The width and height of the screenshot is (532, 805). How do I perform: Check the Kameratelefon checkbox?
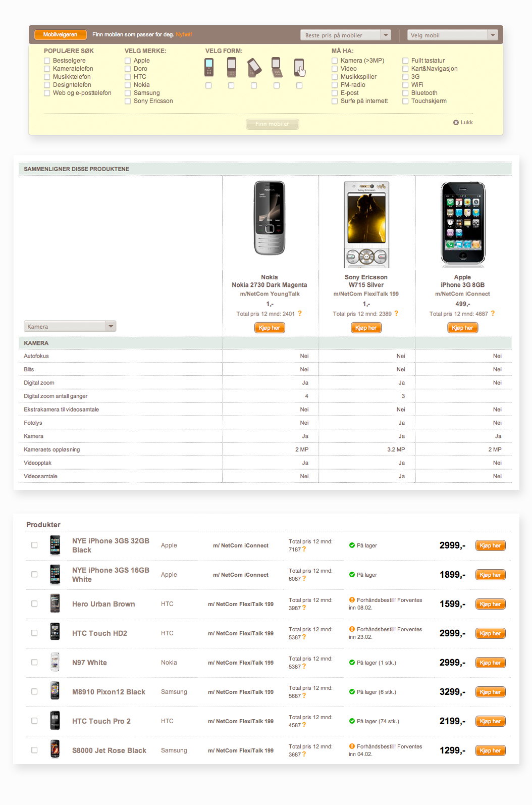[47, 69]
